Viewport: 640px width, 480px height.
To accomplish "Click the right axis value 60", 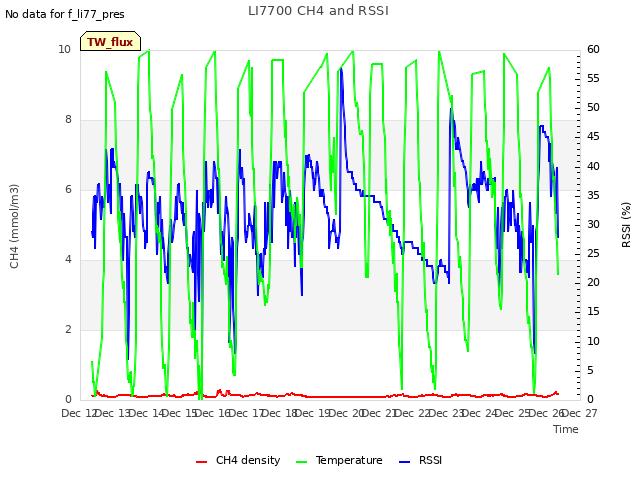I will click(593, 49).
